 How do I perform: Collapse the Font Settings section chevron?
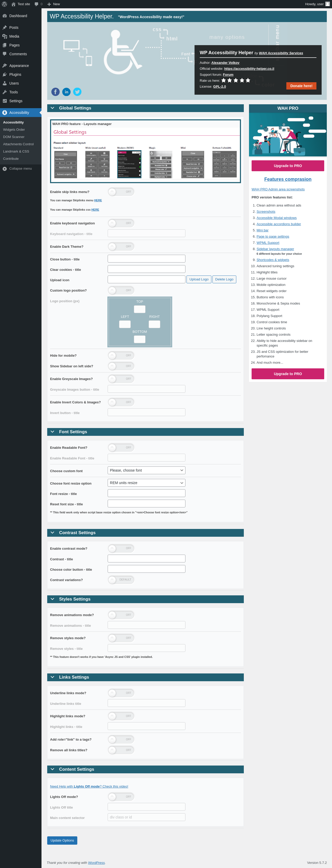pos(53,432)
